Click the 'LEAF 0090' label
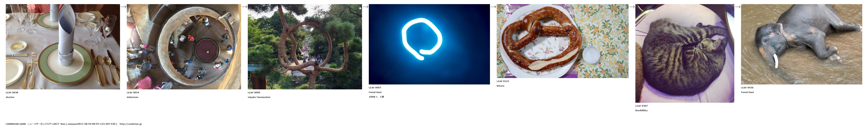 (x=254, y=92)
